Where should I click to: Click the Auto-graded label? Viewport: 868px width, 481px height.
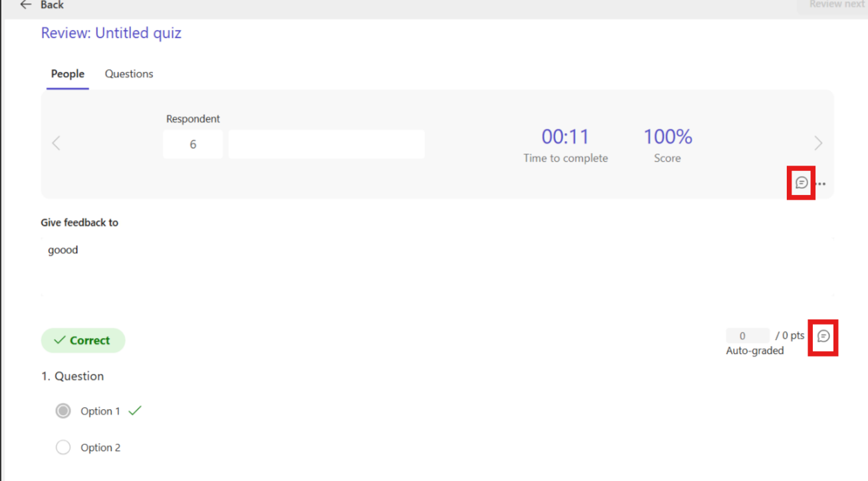[x=755, y=351]
